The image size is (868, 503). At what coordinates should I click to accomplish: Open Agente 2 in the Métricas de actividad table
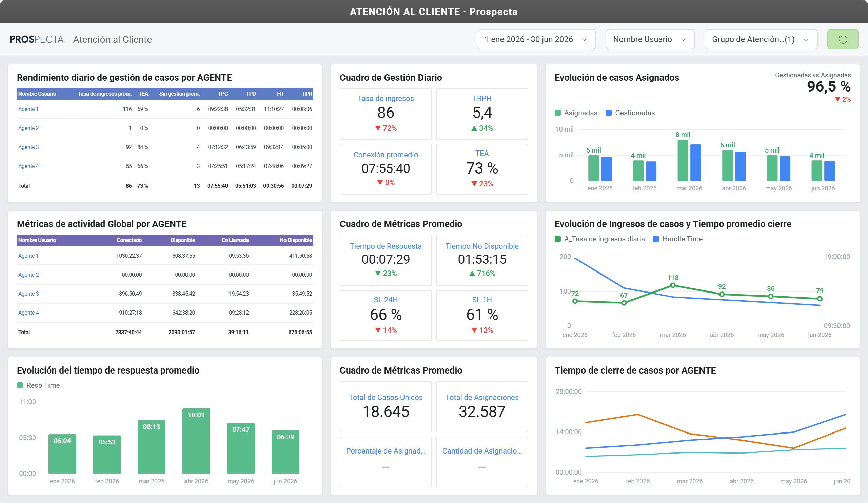click(x=28, y=275)
